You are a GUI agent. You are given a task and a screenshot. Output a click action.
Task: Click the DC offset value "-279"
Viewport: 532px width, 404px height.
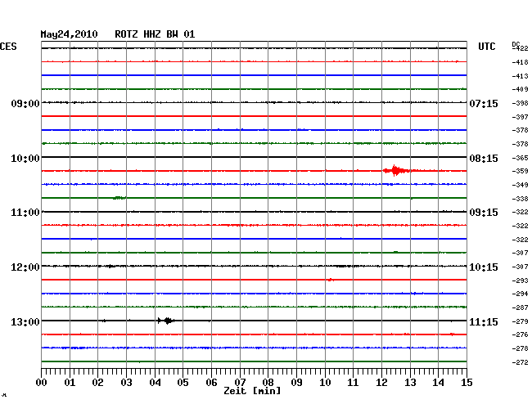click(x=520, y=321)
